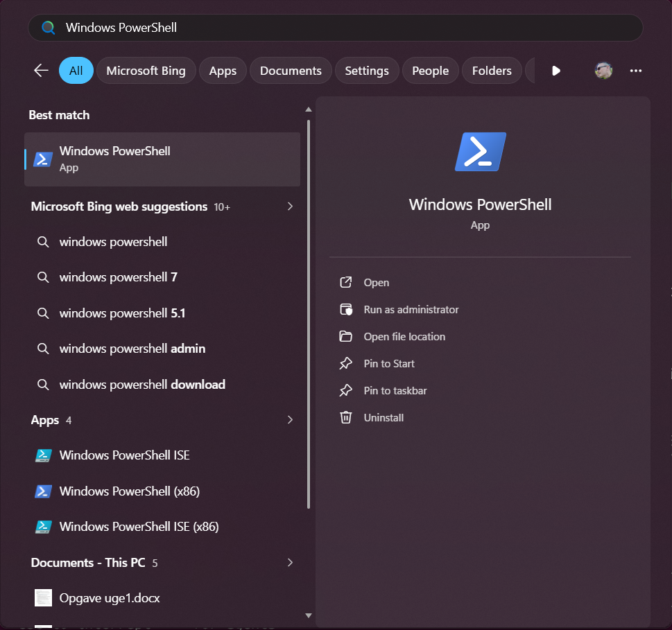The width and height of the screenshot is (672, 630).
Task: Click the scrollbar up arrow
Action: point(308,110)
